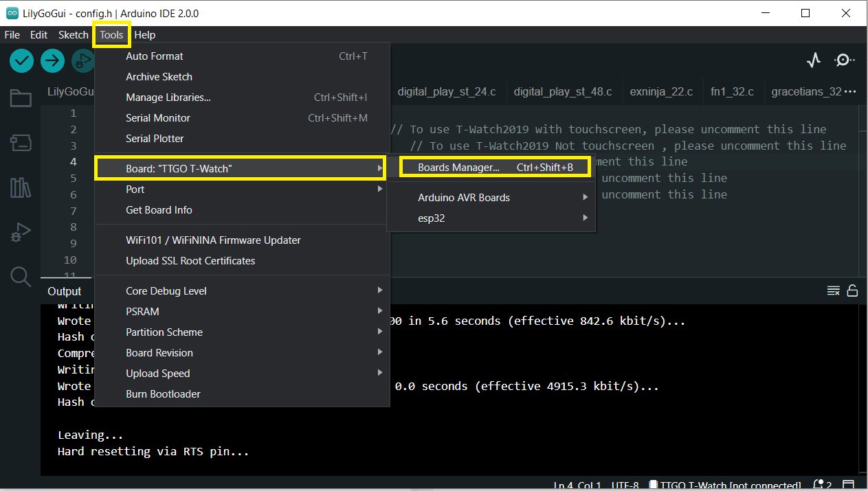Open the Boards Manager sidebar icon
Image resolution: width=868 pixels, height=491 pixels.
click(21, 142)
